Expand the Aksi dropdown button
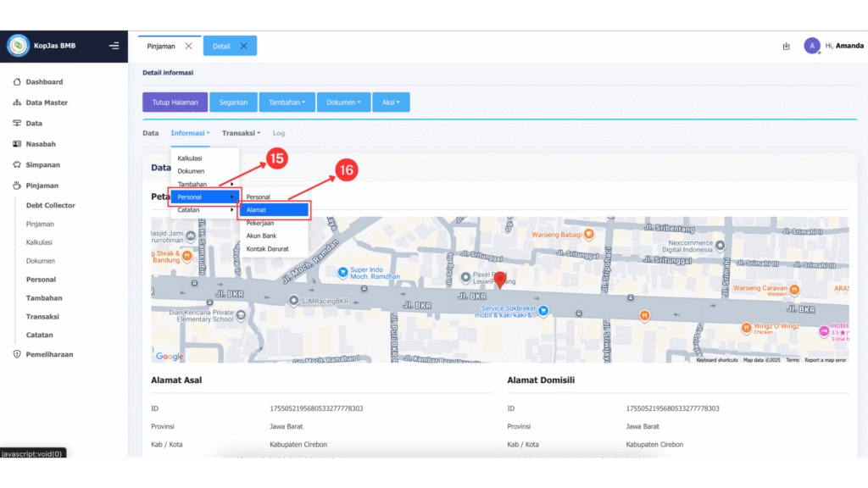Image resolution: width=868 pixels, height=488 pixels. pyautogui.click(x=390, y=103)
